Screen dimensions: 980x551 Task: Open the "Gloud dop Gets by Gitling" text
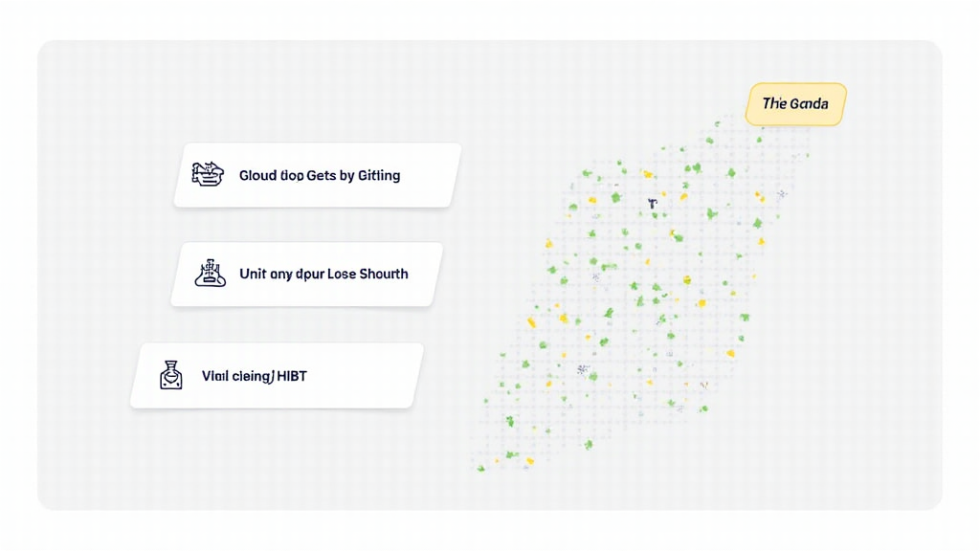320,175
